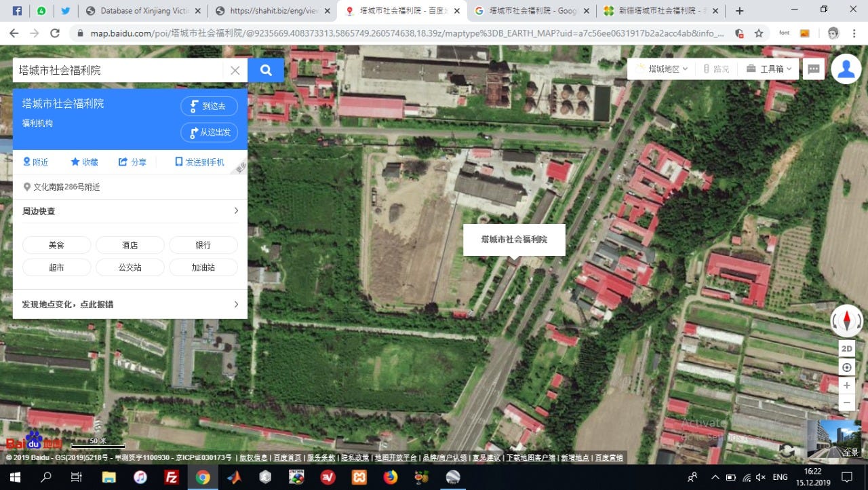Click the browser back arrow
Image resolution: width=868 pixels, height=490 pixels.
[x=14, y=33]
